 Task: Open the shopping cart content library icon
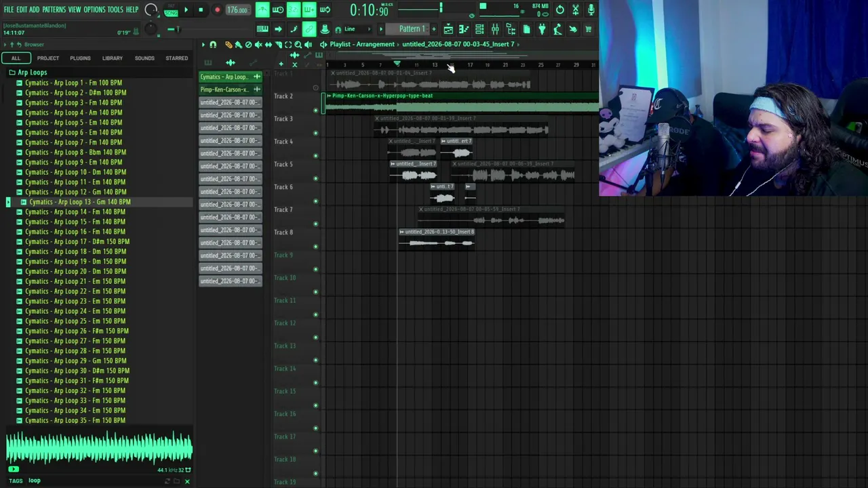tap(589, 29)
